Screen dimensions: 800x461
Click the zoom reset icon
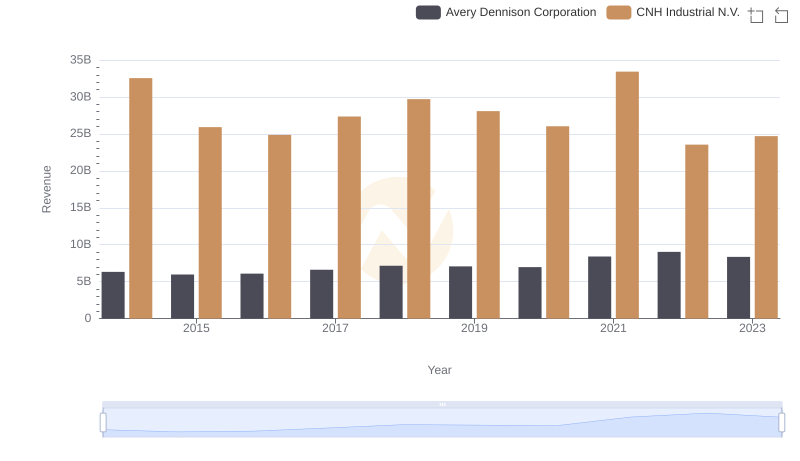pyautogui.click(x=781, y=15)
